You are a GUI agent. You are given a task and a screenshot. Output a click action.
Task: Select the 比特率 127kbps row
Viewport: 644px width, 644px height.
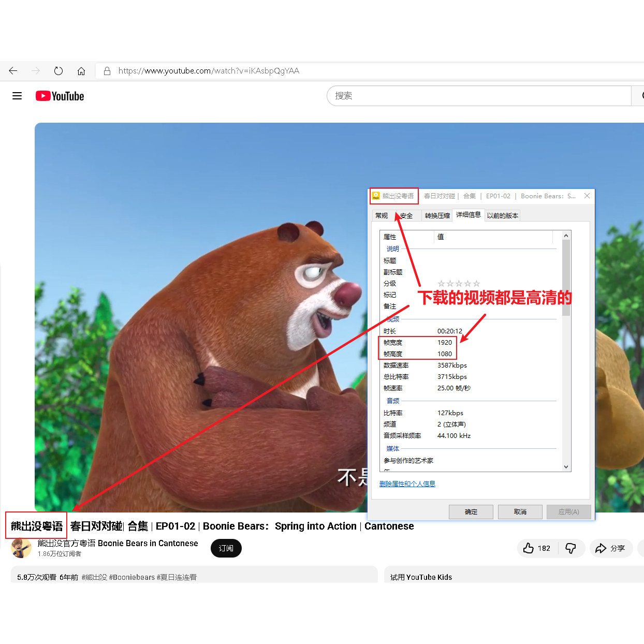click(x=469, y=413)
